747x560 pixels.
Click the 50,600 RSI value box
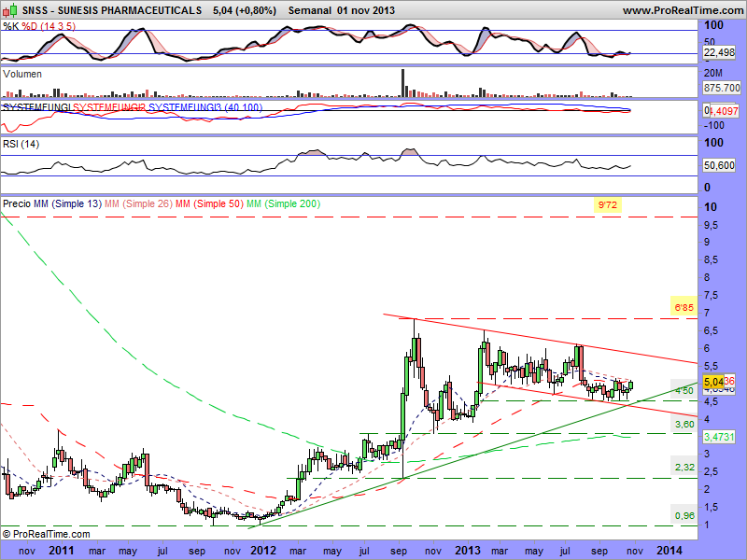pyautogui.click(x=719, y=165)
